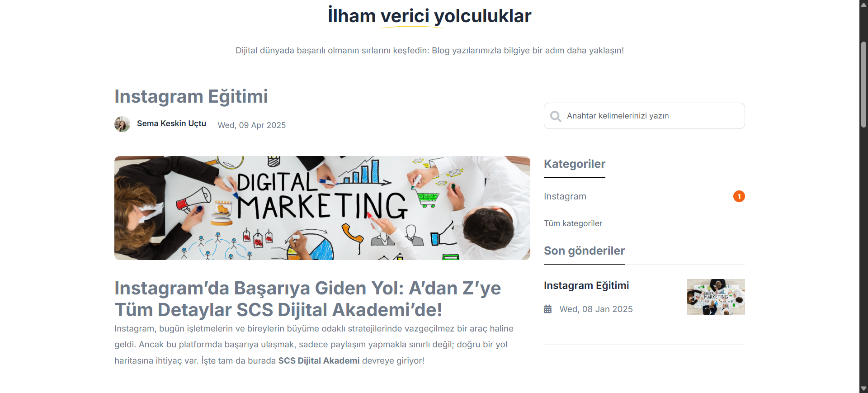Click the bold SCS Dijital Akademi text

point(319,360)
